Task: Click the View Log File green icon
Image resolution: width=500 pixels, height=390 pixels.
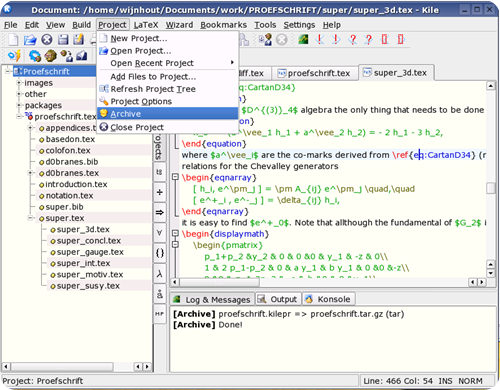Action: pyautogui.click(x=303, y=40)
